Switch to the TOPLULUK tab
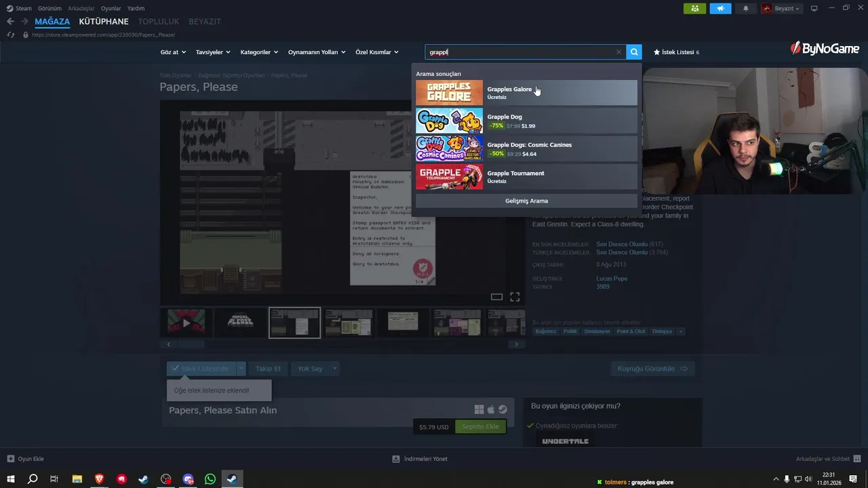868x488 pixels. pyautogui.click(x=159, y=22)
